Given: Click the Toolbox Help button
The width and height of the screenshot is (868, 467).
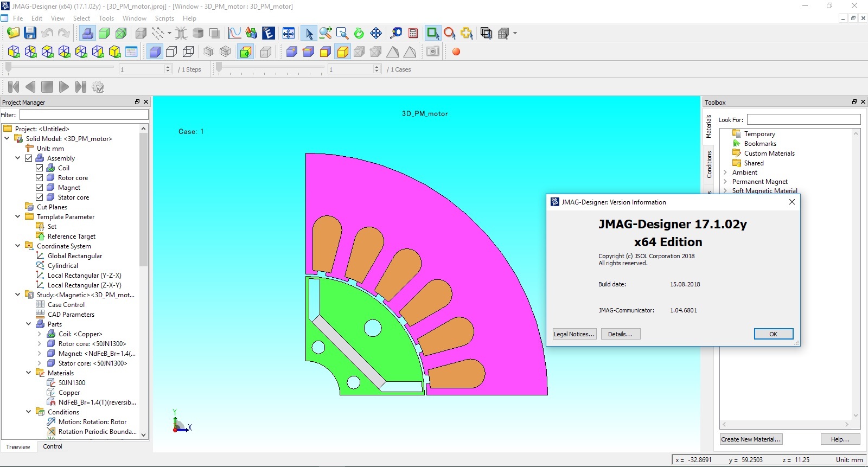Looking at the screenshot, I should coord(840,439).
